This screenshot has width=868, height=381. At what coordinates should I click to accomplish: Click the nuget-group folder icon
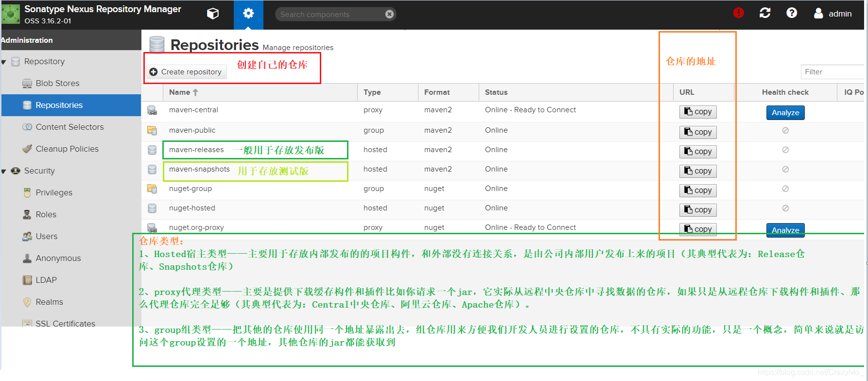click(152, 189)
